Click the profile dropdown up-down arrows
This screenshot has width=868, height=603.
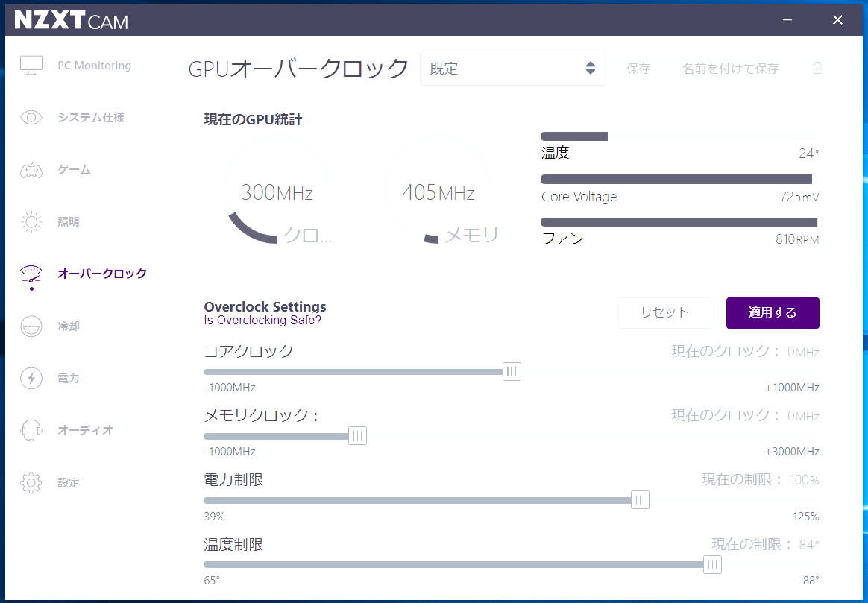point(590,68)
